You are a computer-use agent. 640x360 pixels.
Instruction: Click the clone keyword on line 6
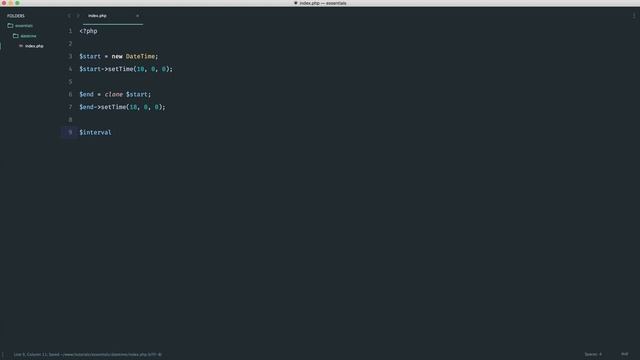click(x=113, y=94)
